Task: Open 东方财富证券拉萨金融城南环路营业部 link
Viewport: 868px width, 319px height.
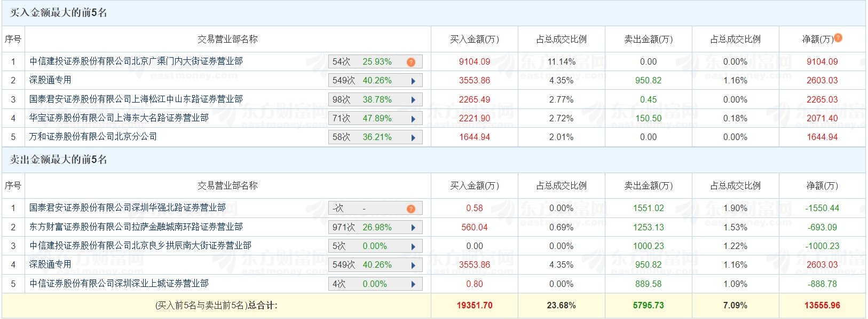Action: [x=136, y=227]
